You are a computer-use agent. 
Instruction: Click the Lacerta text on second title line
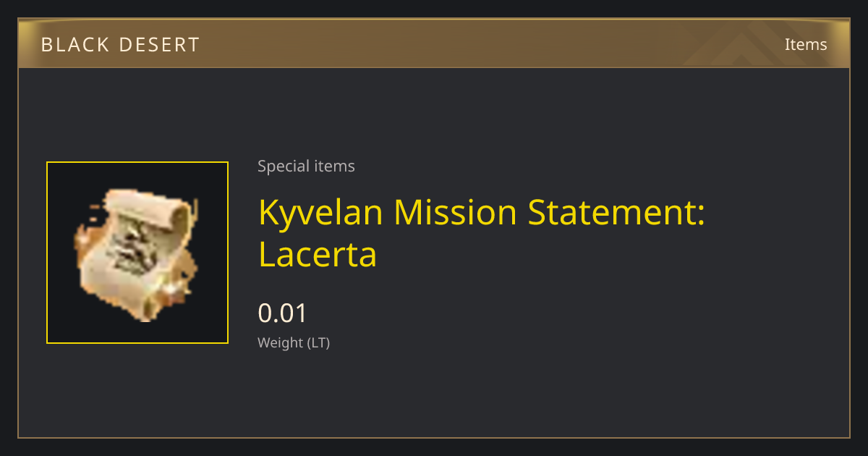point(318,255)
